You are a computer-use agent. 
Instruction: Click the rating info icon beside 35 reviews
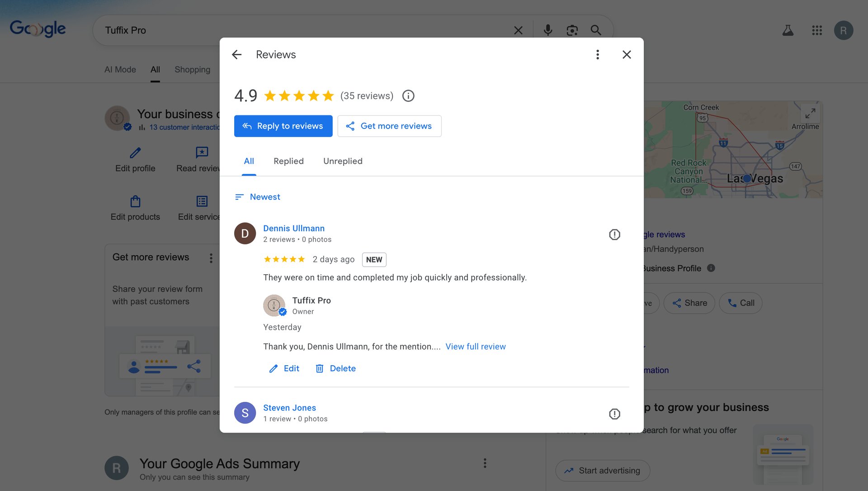[x=408, y=96]
